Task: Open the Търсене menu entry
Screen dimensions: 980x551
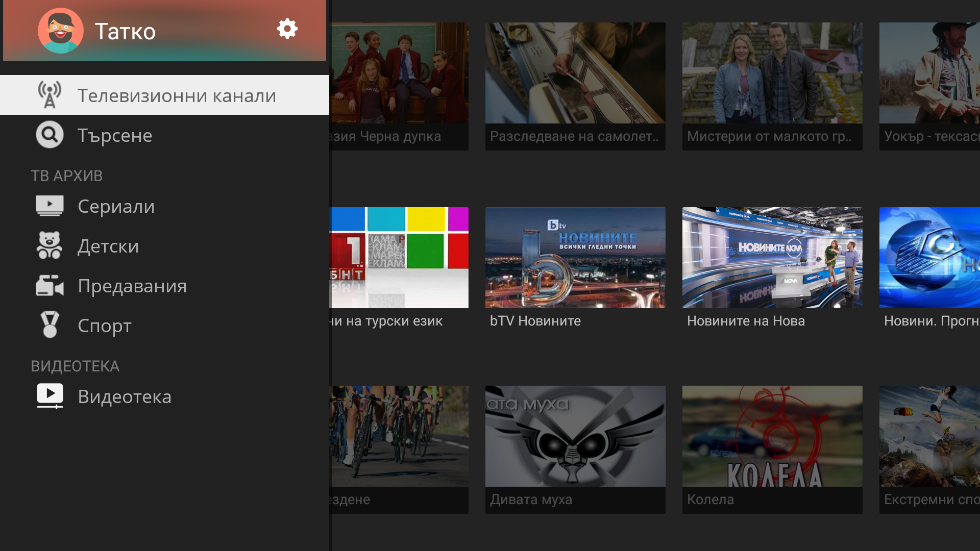Action: point(115,136)
